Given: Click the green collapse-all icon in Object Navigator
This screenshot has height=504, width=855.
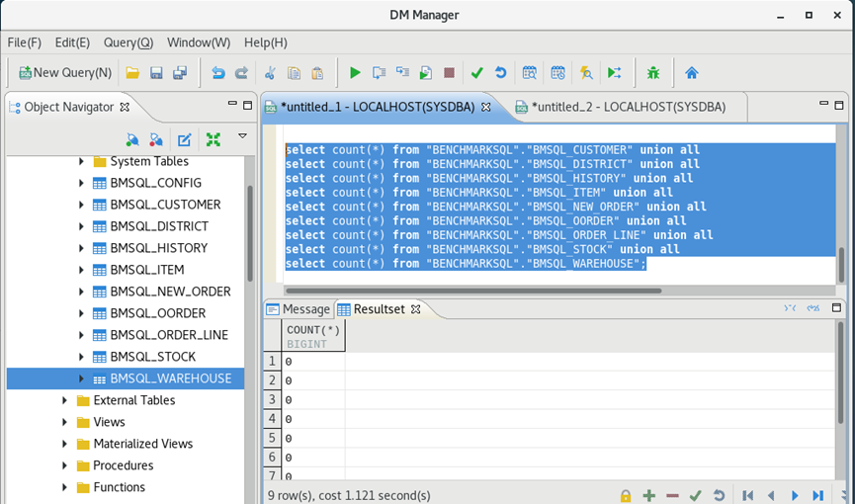Looking at the screenshot, I should (214, 139).
